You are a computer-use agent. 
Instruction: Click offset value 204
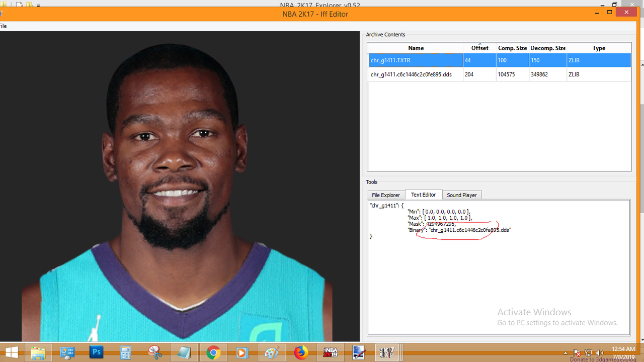469,74
